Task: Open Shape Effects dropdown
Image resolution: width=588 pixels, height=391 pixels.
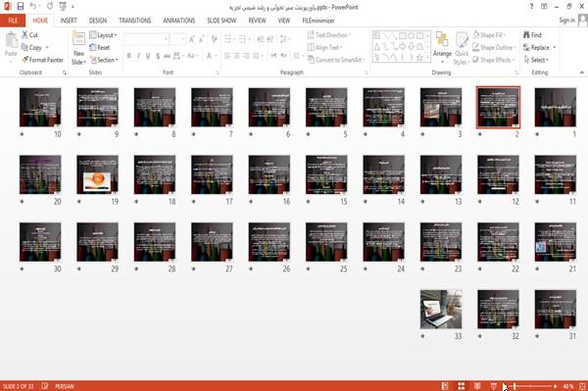Action: [494, 60]
